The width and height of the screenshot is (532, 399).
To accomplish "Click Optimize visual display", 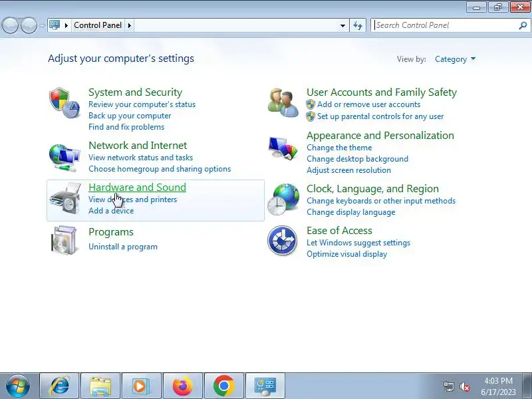I will pyautogui.click(x=346, y=254).
